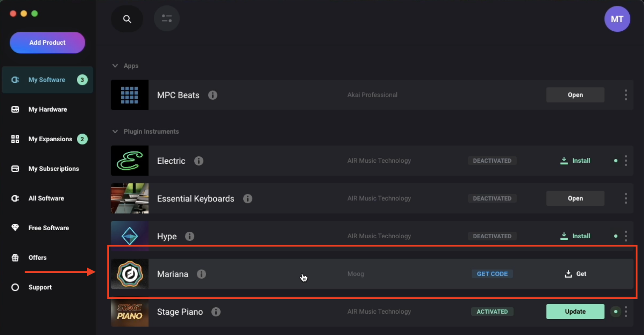Open the MT user profile avatar
Viewport: 644px width, 335px height.
pos(617,19)
